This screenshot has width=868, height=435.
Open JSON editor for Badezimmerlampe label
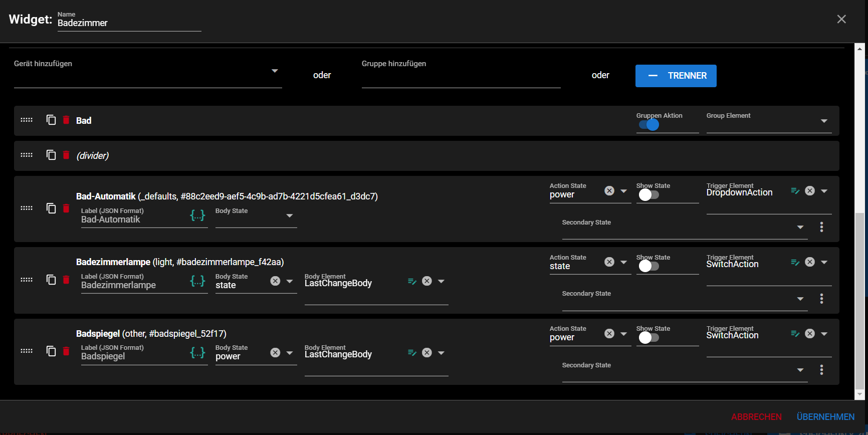pyautogui.click(x=197, y=281)
